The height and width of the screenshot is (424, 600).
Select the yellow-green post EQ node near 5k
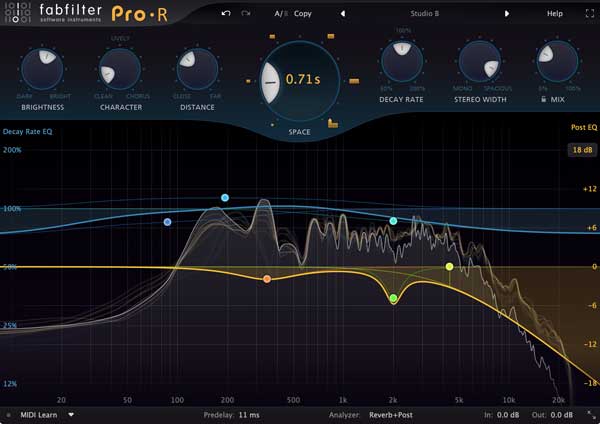pyautogui.click(x=449, y=266)
